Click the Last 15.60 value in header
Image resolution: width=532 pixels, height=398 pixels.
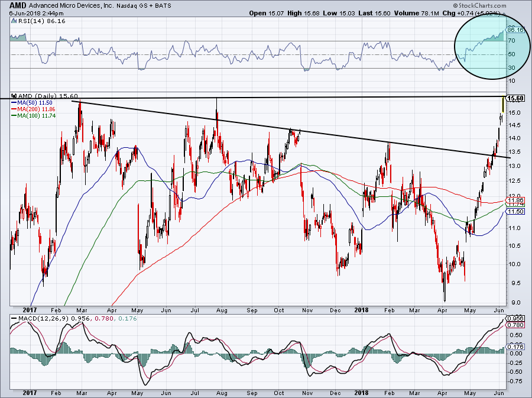click(375, 13)
